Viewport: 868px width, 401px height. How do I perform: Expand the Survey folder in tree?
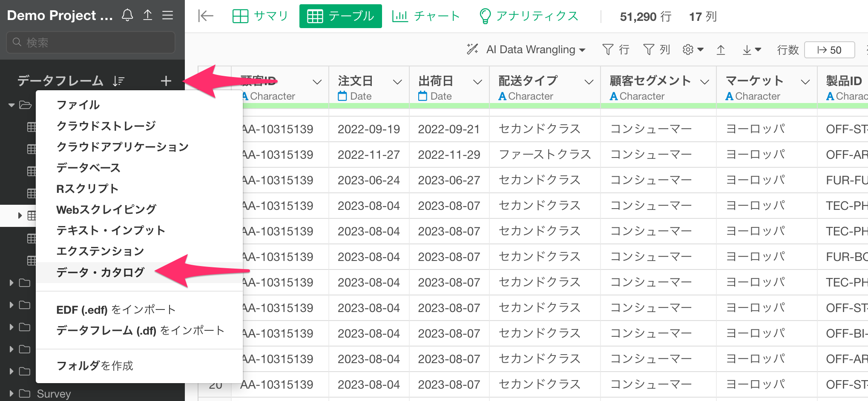coord(11,393)
